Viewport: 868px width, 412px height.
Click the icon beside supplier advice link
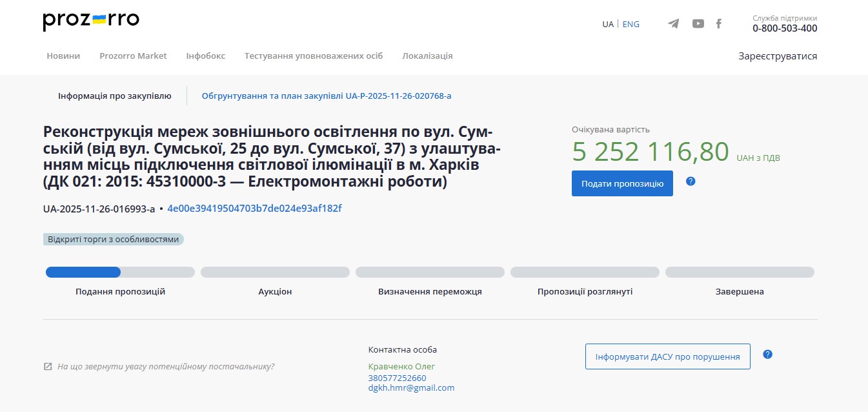(x=46, y=366)
